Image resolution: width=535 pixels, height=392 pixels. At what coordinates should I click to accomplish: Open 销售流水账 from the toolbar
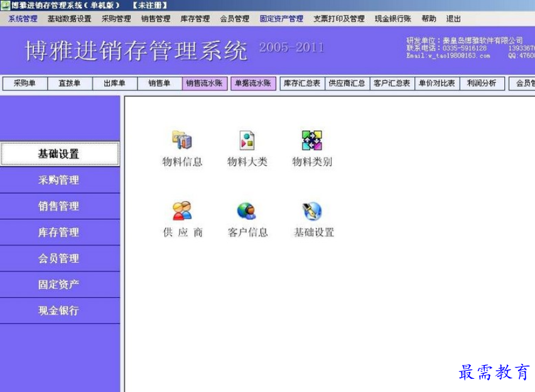coord(205,84)
